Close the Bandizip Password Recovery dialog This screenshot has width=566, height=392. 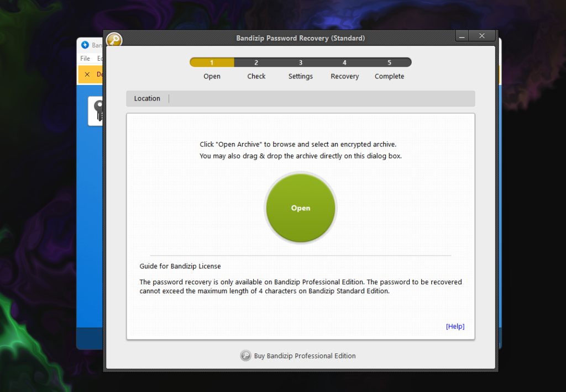482,36
